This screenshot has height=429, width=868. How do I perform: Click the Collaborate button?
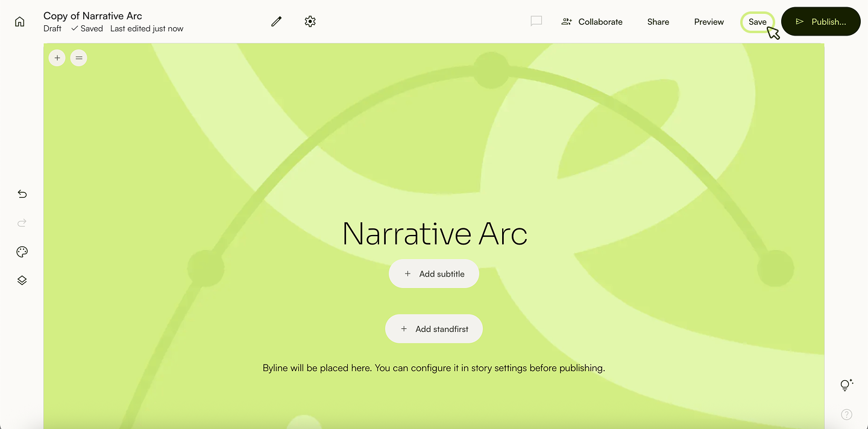point(592,22)
